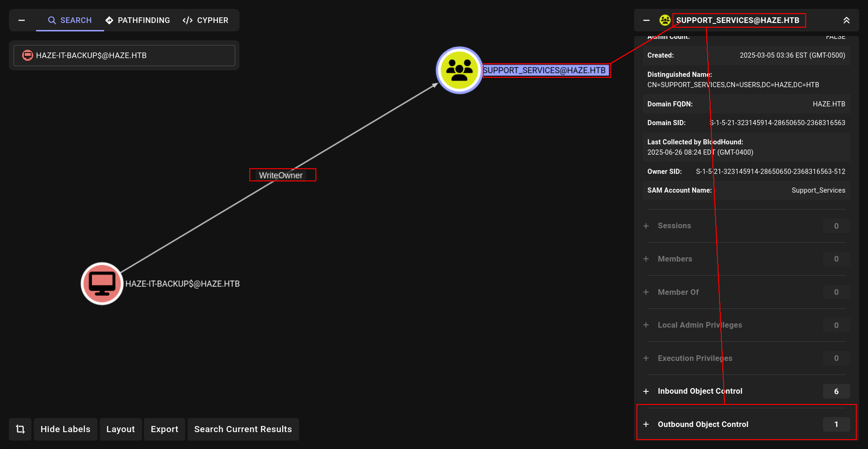The width and height of the screenshot is (868, 449).
Task: Click the HAZE-IT-BACKUP$@HAZE.HTB search input field
Action: click(x=124, y=55)
